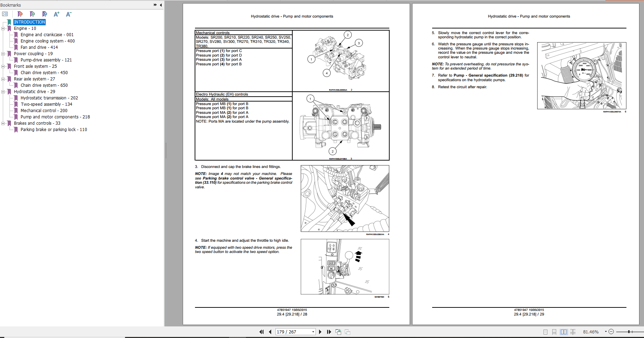
Task: Enable single page view mode
Action: click(545, 332)
